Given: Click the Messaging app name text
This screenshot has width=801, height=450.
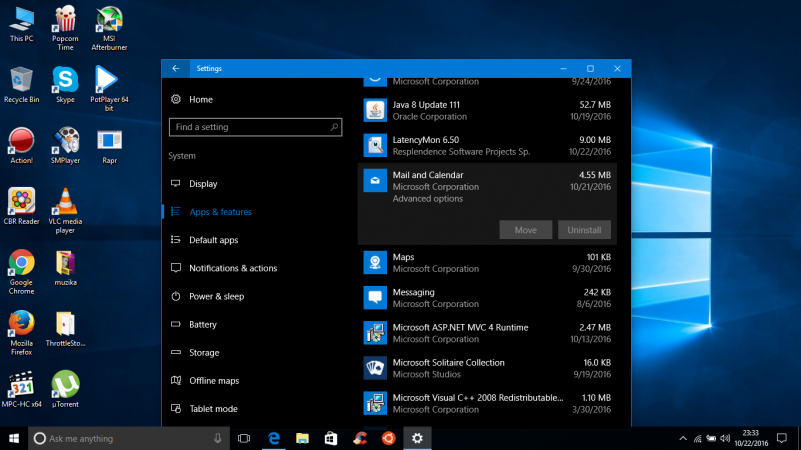Looking at the screenshot, I should [413, 292].
